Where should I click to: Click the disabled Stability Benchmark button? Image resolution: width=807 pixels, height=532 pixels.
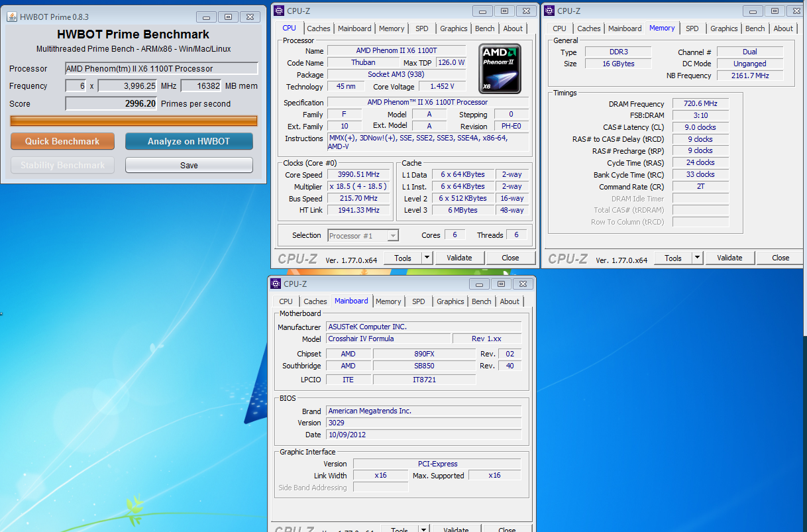[x=62, y=165]
